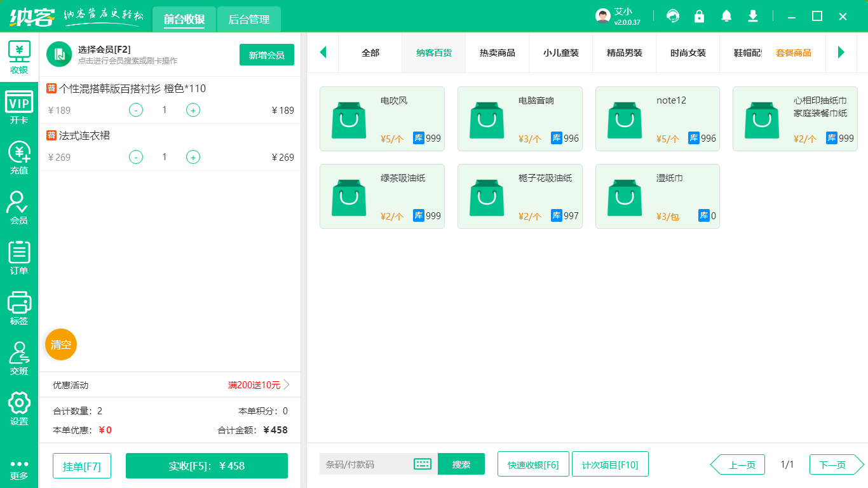Image resolution: width=868 pixels, height=488 pixels.
Task: Add the 绿茶吸油纸 product card
Action: coord(382,196)
